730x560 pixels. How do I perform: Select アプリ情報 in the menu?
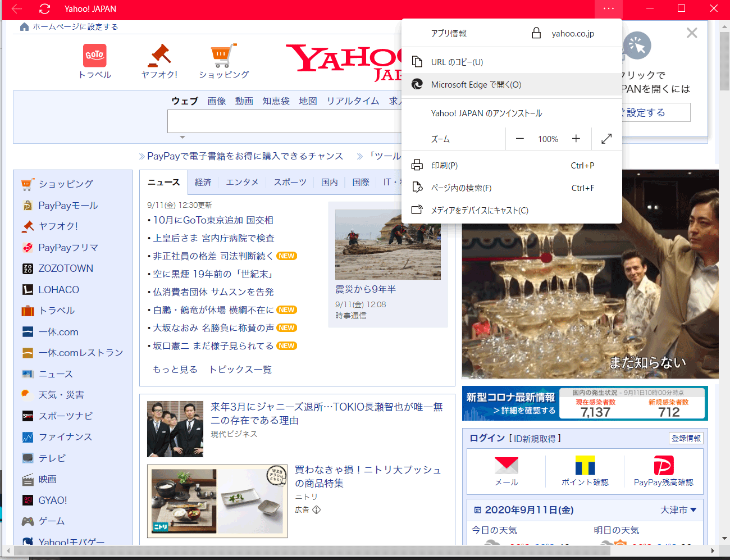click(449, 33)
